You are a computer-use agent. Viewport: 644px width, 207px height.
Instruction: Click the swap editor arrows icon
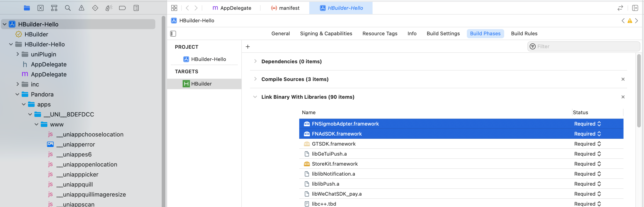point(620,8)
